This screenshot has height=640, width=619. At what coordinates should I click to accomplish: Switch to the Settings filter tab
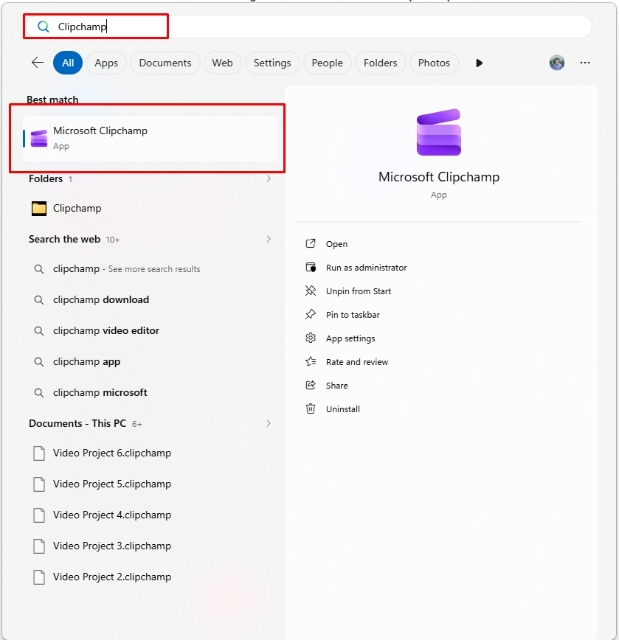272,63
